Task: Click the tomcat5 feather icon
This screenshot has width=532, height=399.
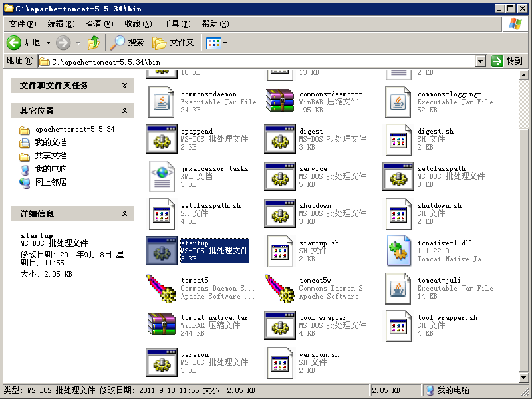Action: point(162,289)
